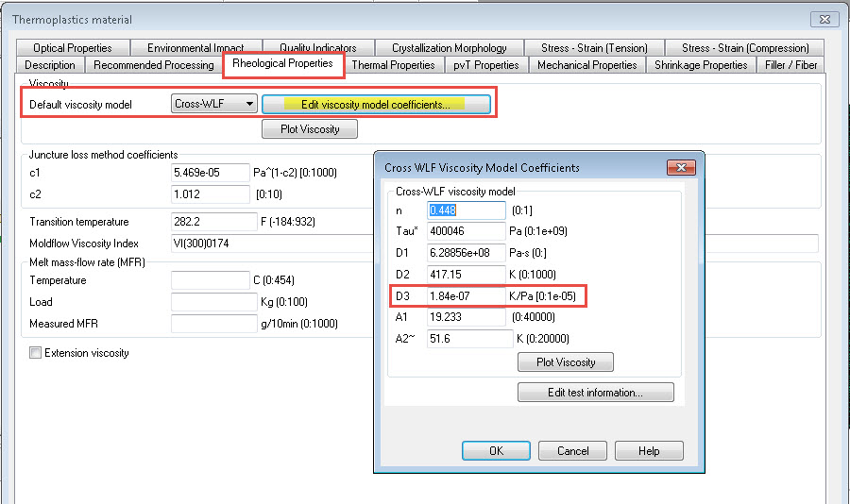Screen dimensions: 850x504
Task: Open Help for viscosity coefficients
Action: point(649,451)
